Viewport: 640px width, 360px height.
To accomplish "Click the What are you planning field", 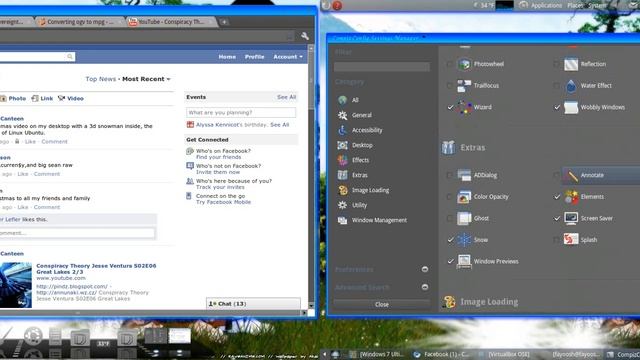I will tap(241, 112).
